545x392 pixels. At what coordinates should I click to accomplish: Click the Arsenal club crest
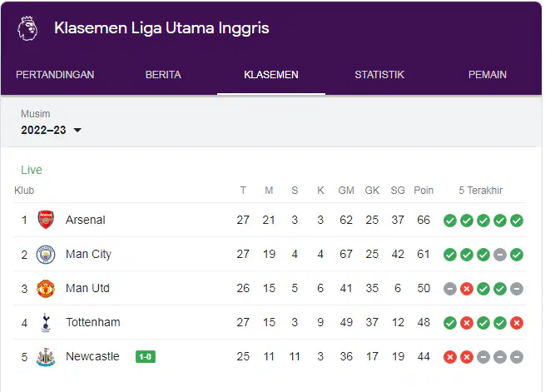(x=46, y=220)
